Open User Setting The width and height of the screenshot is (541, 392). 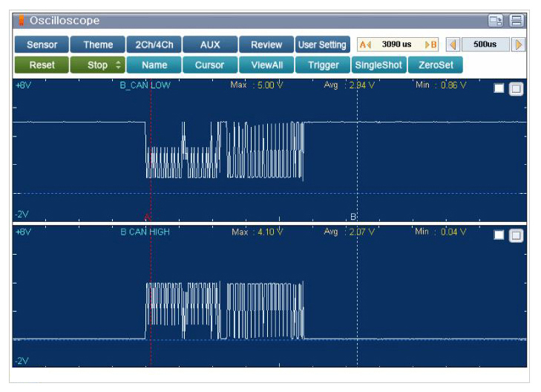[322, 45]
